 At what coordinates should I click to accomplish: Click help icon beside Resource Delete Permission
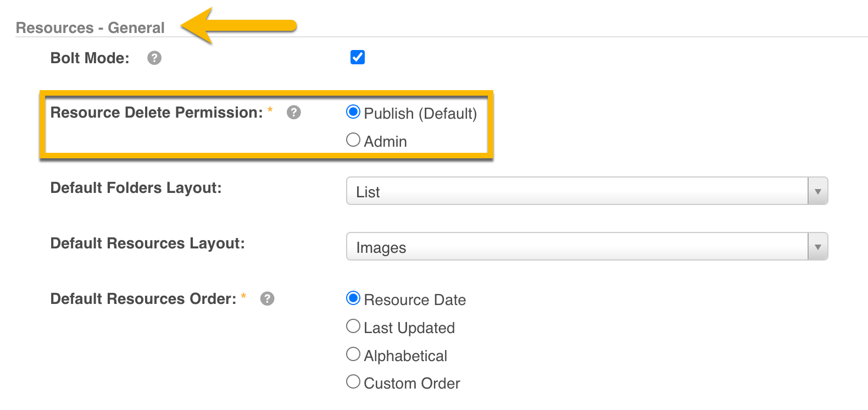point(294,113)
